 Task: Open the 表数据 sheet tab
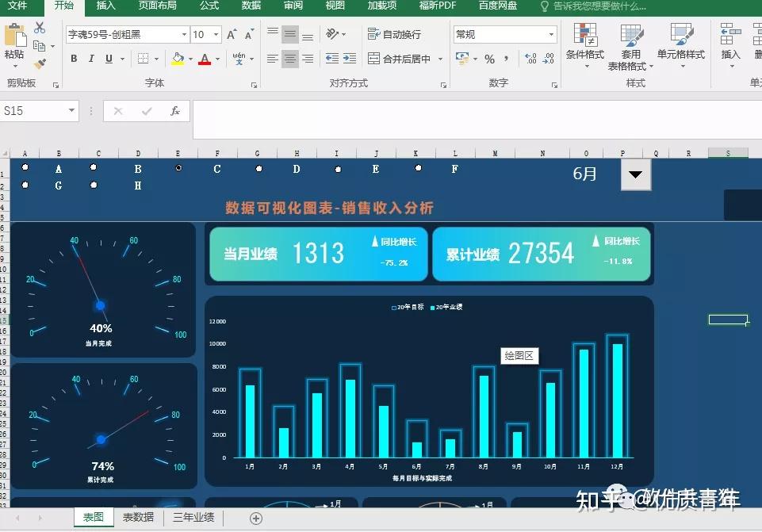[x=138, y=518]
